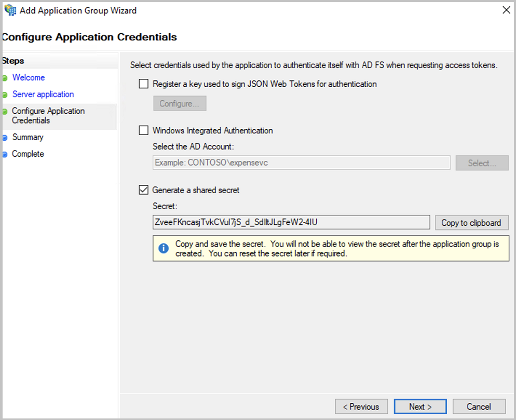Proceed to Summary with the Next button

(420, 407)
